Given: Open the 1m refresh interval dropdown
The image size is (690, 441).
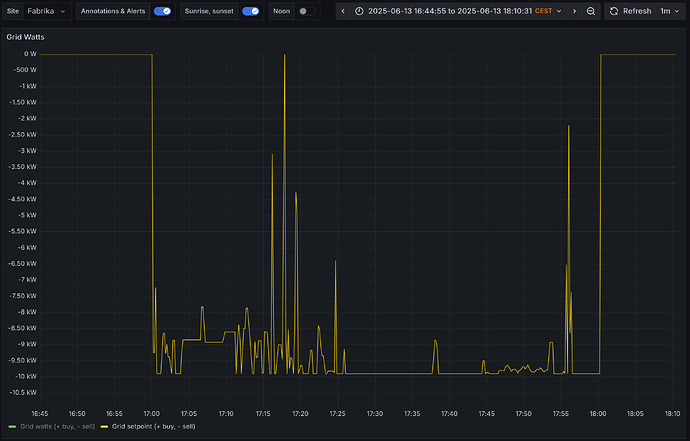Looking at the screenshot, I should click(670, 11).
